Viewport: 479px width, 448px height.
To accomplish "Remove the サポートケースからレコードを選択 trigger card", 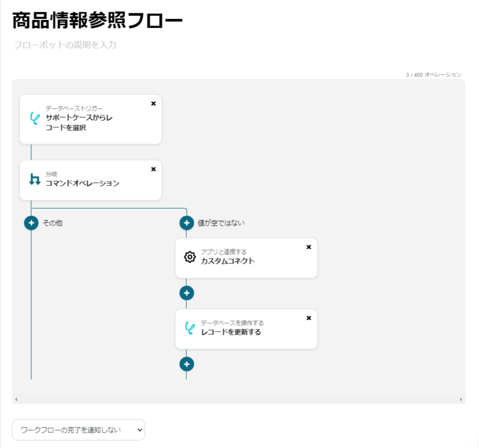I will [x=153, y=104].
